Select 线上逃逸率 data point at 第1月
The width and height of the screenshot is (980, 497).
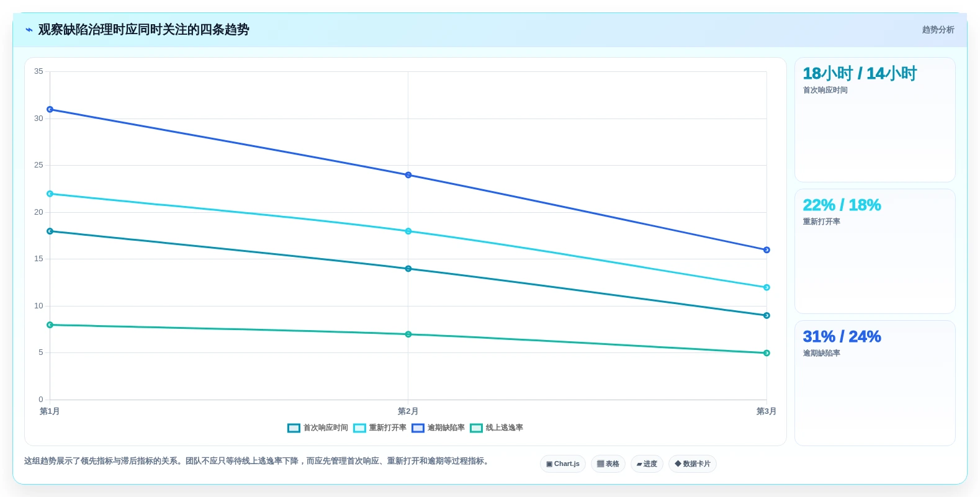click(x=50, y=325)
